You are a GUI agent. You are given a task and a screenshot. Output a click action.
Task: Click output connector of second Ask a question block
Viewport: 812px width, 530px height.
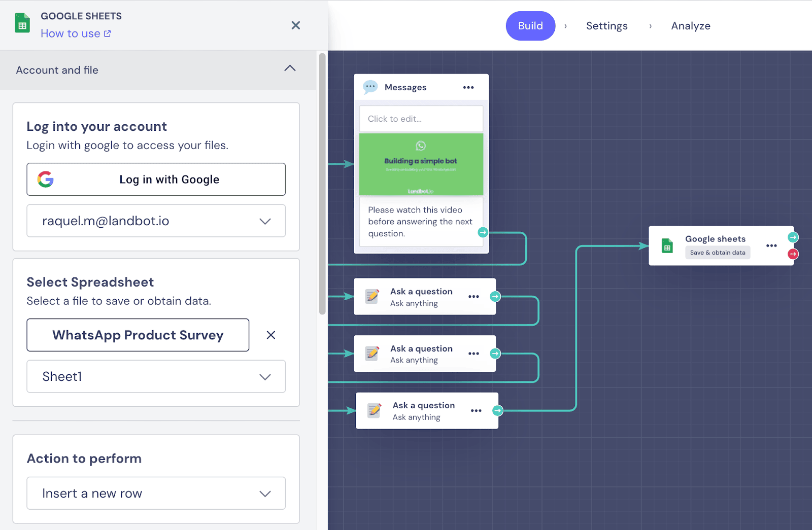[495, 354]
